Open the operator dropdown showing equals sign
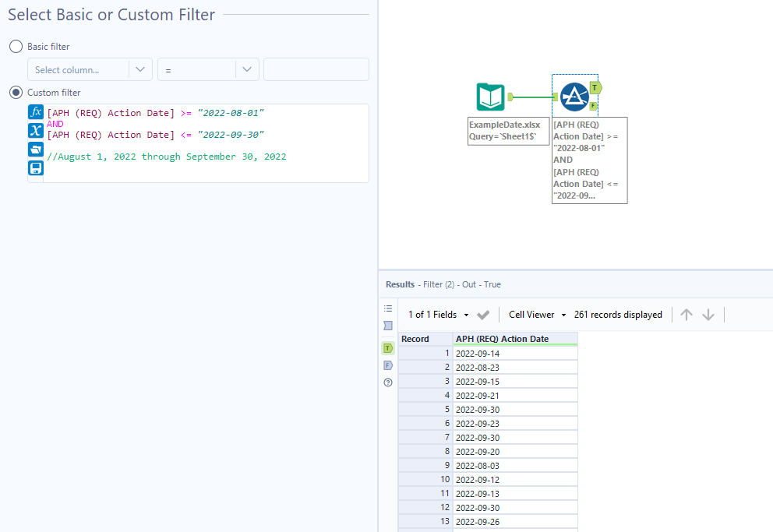The width and height of the screenshot is (773, 532). [208, 69]
